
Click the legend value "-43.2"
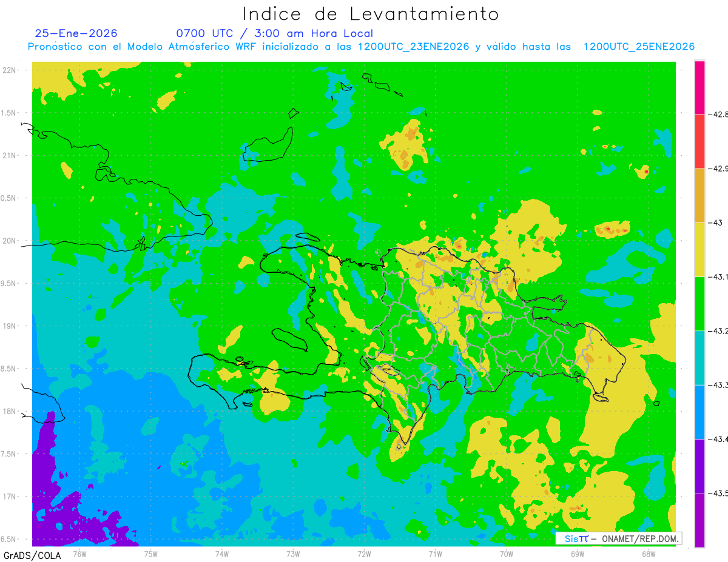point(718,330)
